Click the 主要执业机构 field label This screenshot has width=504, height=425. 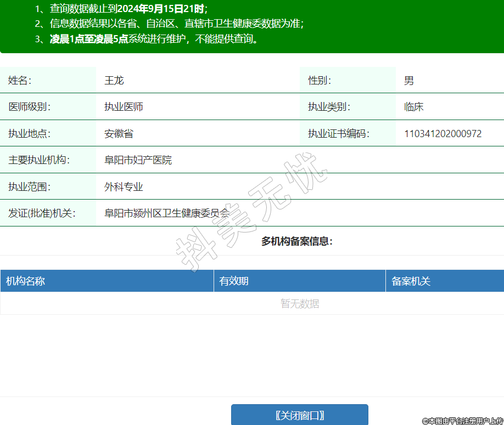39,160
